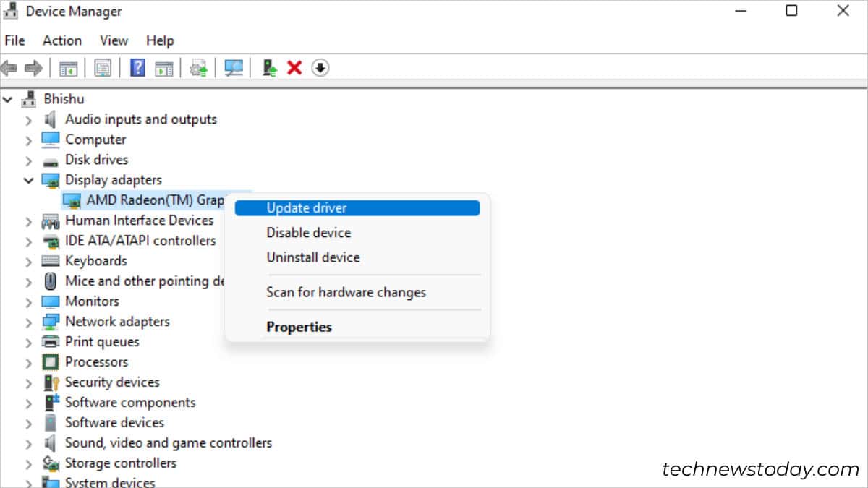
Task: Click the Back navigation arrow
Action: pyautogui.click(x=9, y=67)
